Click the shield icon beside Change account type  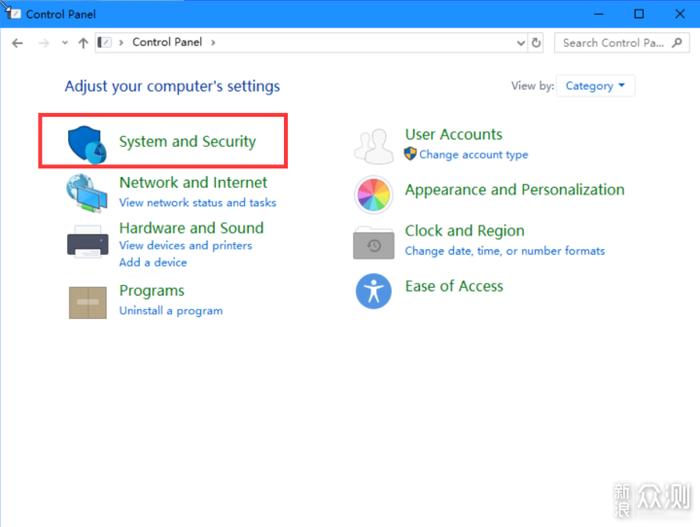point(410,154)
